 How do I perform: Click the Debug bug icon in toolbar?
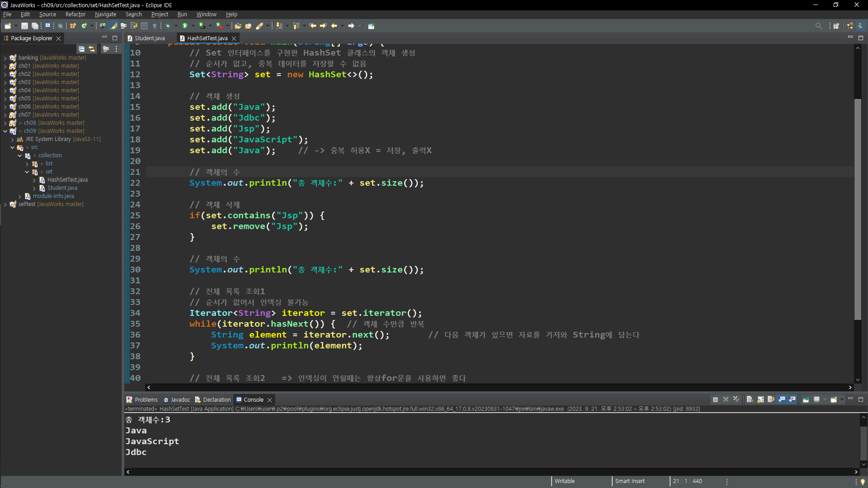click(168, 26)
